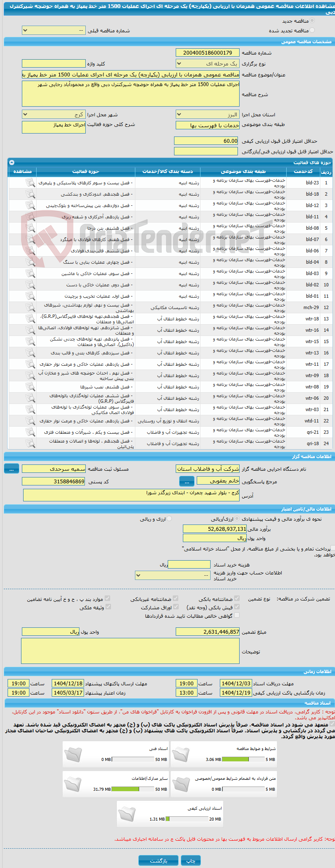The image size is (335, 868).
Task: Open view icon for row mch-29
Action: [30, 307]
